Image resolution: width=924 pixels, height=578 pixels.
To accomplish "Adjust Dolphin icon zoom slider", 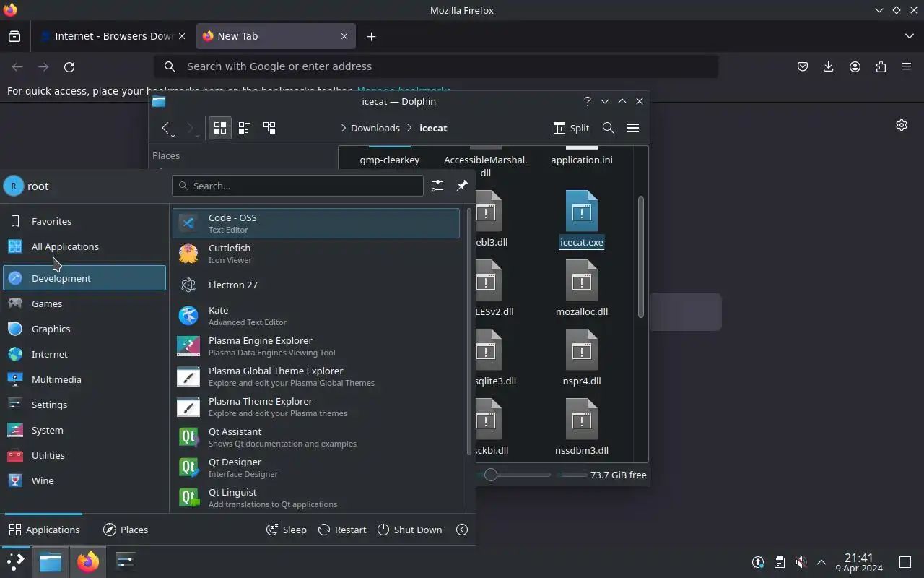I will click(491, 475).
